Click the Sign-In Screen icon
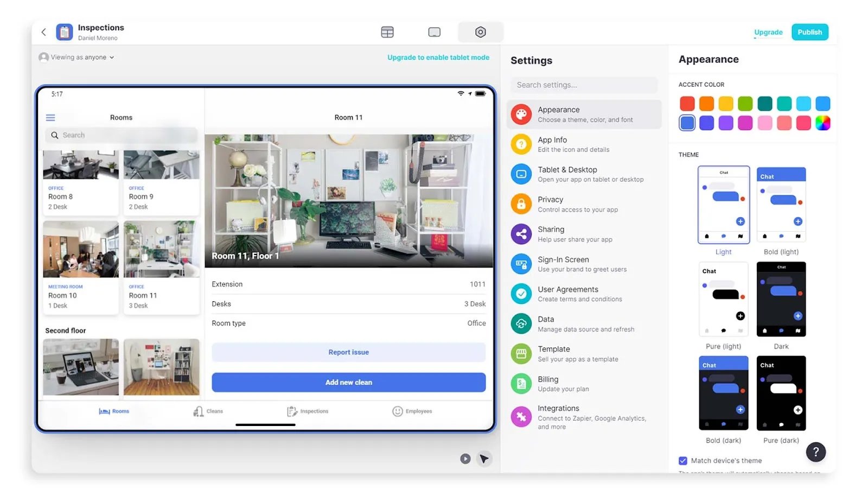Image resolution: width=868 pixels, height=502 pixels. point(521,264)
